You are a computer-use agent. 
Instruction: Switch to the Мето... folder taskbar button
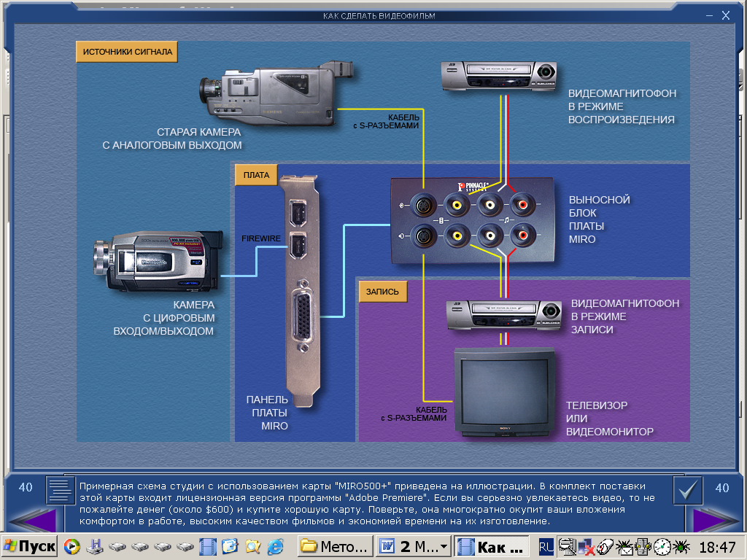click(x=335, y=547)
